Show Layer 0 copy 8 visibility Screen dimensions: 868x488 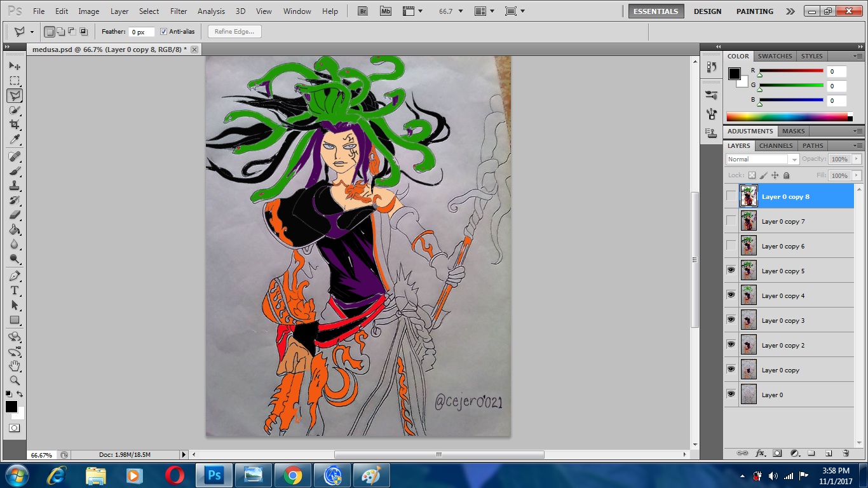pyautogui.click(x=731, y=196)
